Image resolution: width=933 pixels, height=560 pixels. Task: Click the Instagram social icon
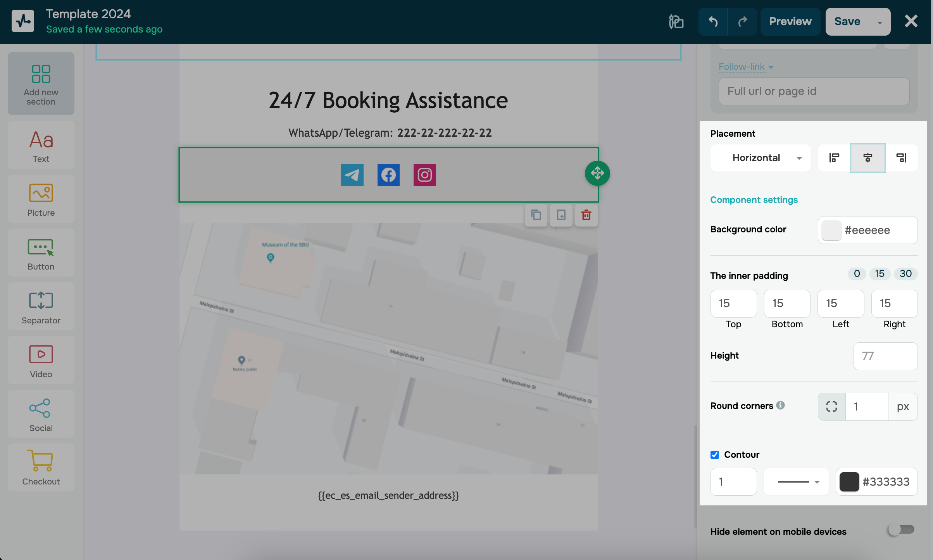pos(424,175)
